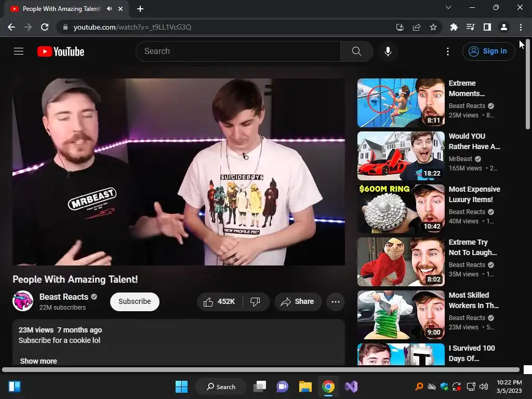Install app icon in address bar
The width and height of the screenshot is (532, 399).
(x=400, y=27)
